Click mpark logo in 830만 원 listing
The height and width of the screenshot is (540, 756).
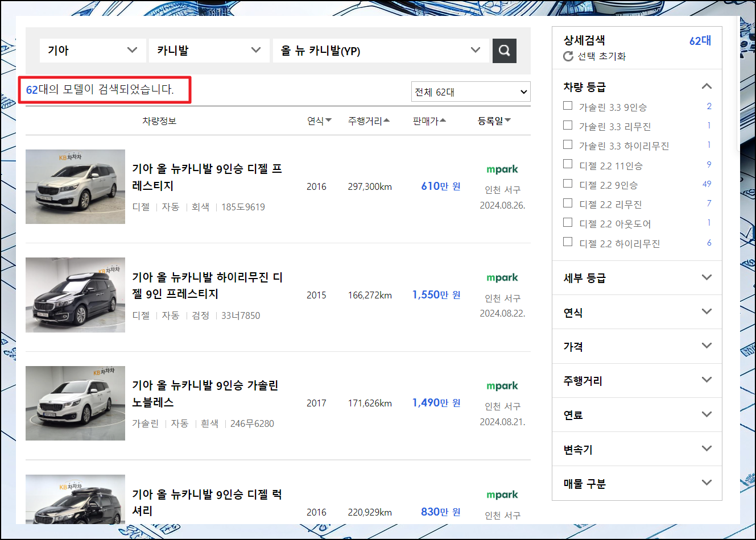pos(502,495)
